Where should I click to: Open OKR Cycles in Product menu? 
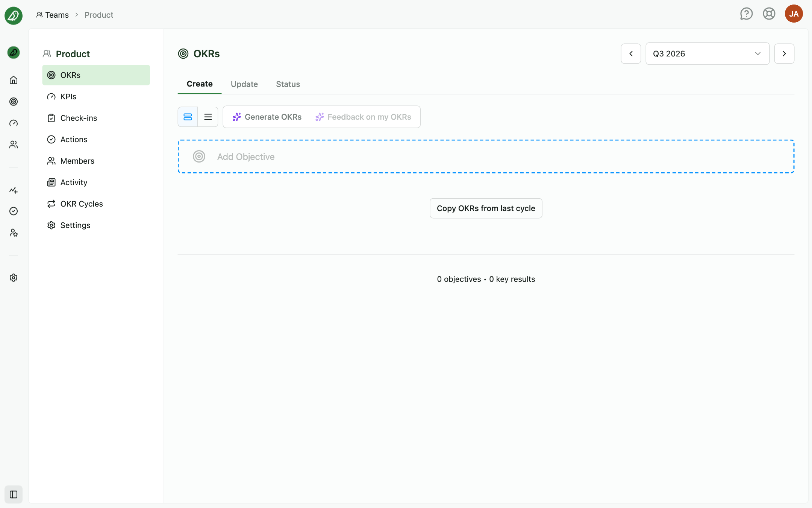96,204
